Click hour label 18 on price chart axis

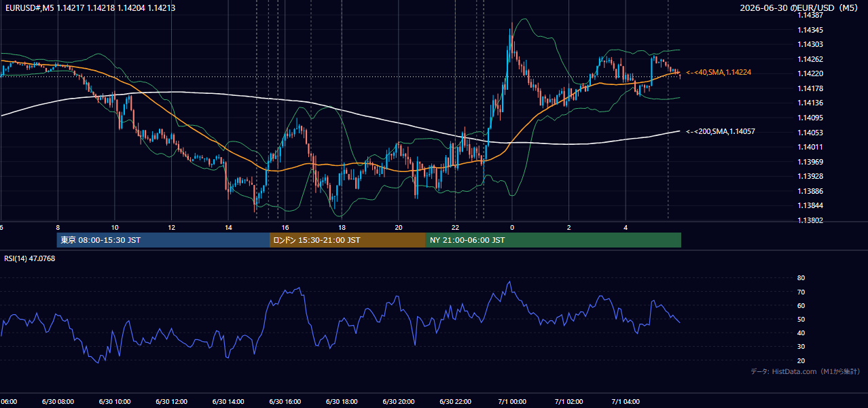pyautogui.click(x=342, y=227)
